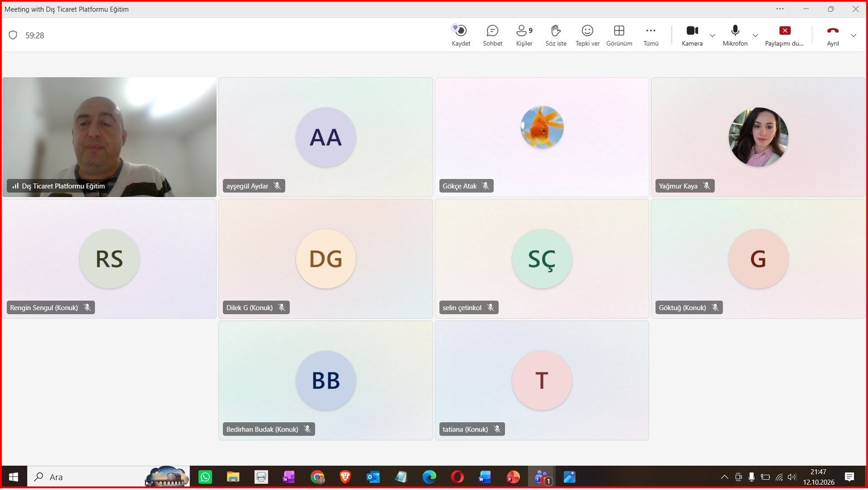The height and width of the screenshot is (490, 868).
Task: Expand the Mikrofon options chevron
Action: point(755,36)
